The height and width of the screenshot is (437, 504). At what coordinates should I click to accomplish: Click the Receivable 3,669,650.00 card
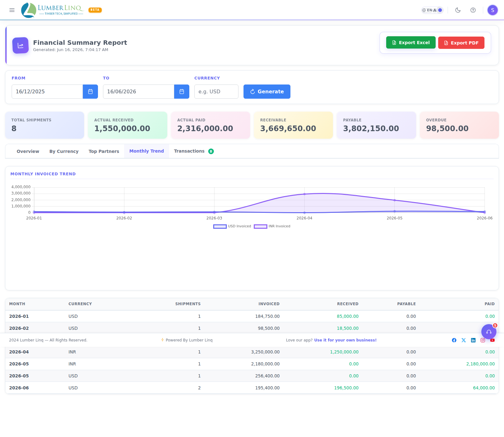tap(293, 125)
